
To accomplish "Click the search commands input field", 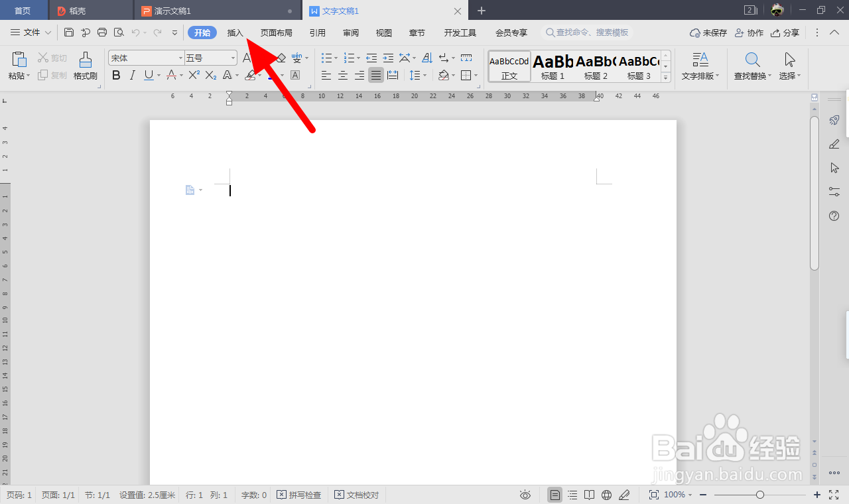I will (587, 32).
